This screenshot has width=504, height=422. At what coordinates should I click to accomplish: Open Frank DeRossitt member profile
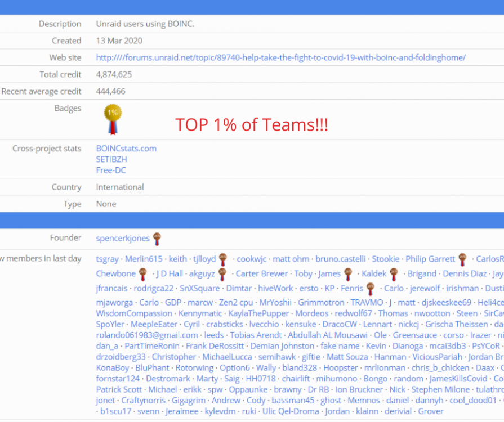(215, 346)
